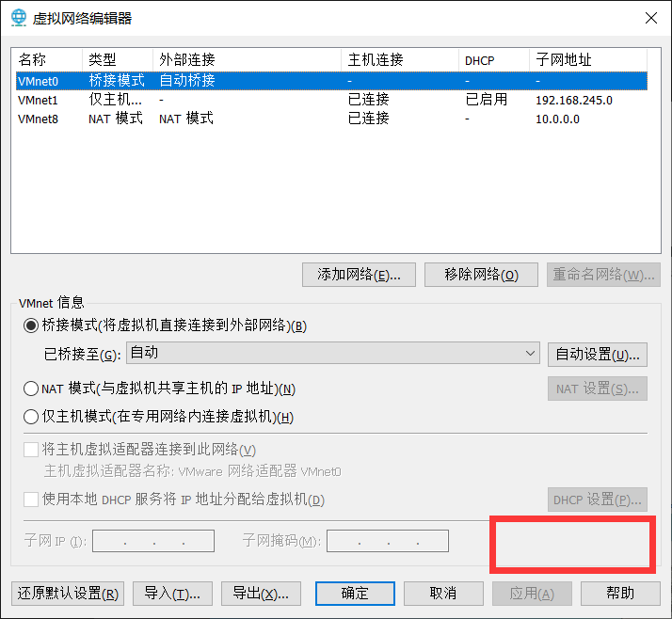This screenshot has height=619, width=672.
Task: Select the VMnet1 row
Action: (331, 100)
